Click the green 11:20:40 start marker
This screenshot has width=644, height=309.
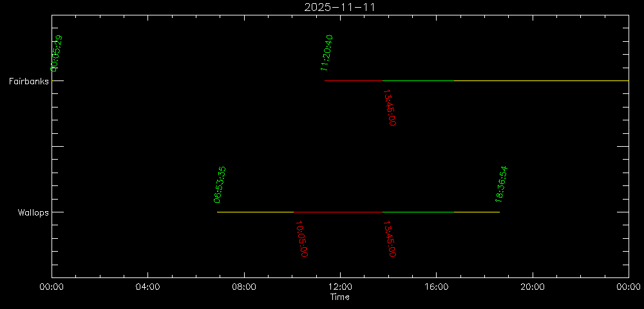[x=327, y=53]
